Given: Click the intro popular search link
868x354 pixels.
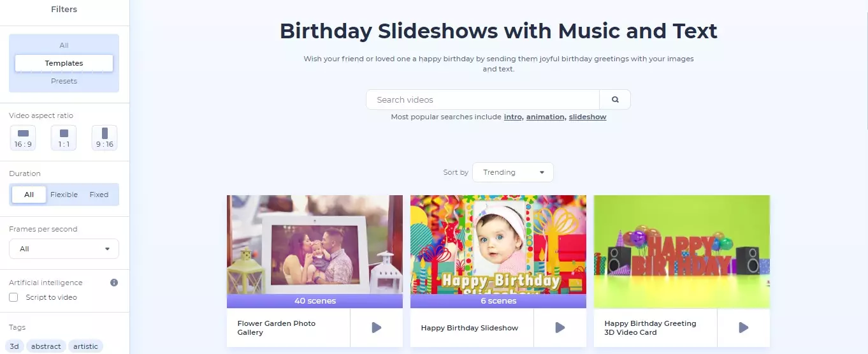Looking at the screenshot, I should 512,117.
